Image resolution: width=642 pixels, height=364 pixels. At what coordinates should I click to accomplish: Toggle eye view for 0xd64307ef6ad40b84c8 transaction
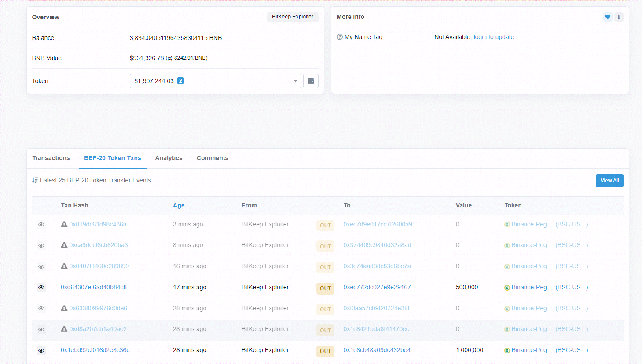pyautogui.click(x=41, y=288)
